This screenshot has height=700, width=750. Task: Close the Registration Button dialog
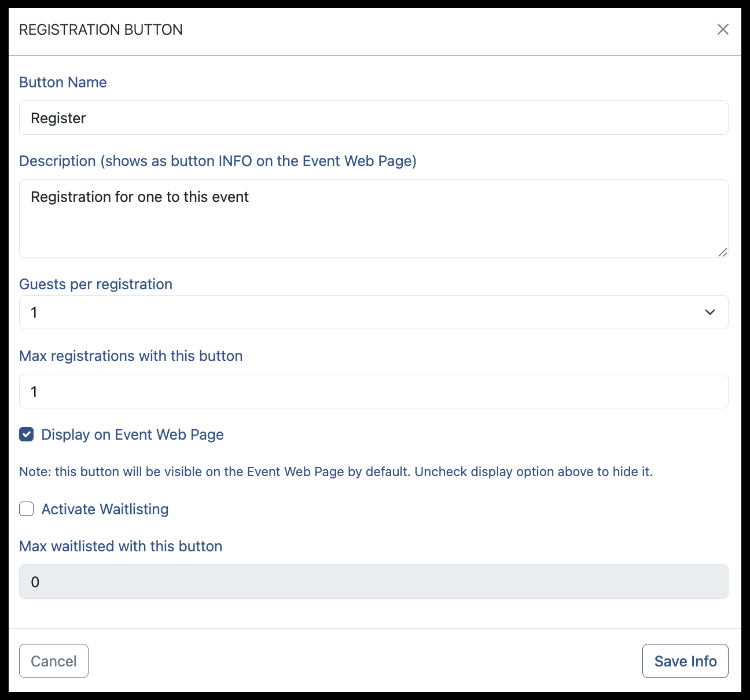coord(723,30)
